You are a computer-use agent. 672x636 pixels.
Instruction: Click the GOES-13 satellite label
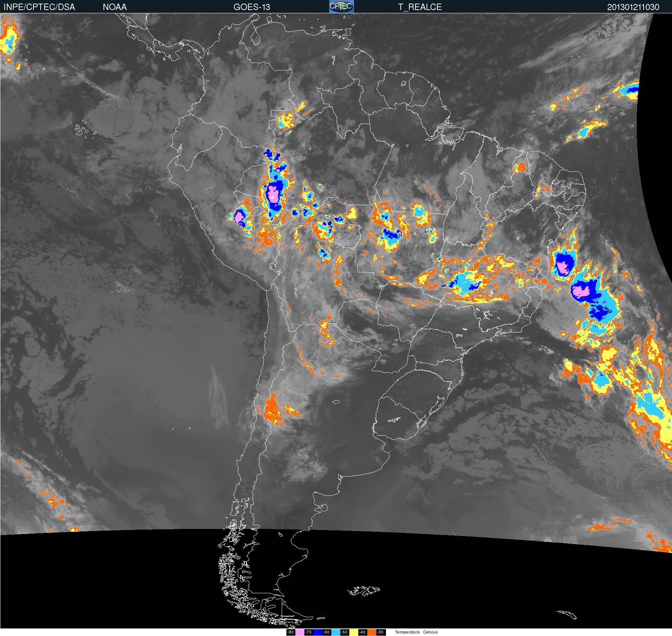252,7
